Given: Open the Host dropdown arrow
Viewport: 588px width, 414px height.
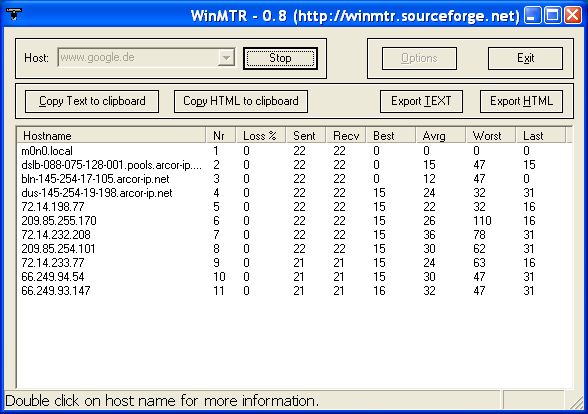Looking at the screenshot, I should 226,58.
